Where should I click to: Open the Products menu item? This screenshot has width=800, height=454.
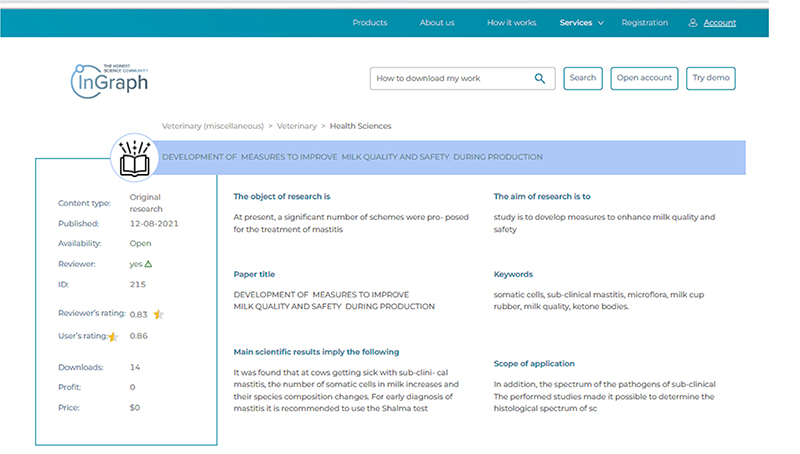[370, 23]
